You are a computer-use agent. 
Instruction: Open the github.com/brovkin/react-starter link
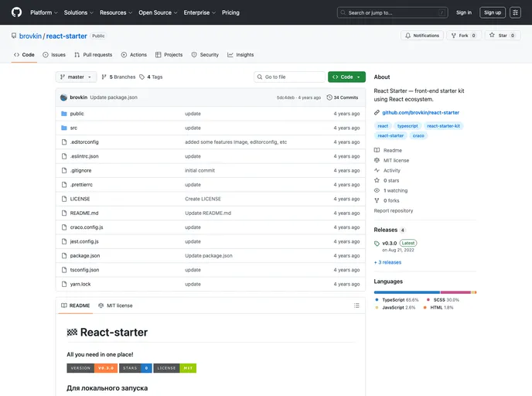(x=421, y=112)
